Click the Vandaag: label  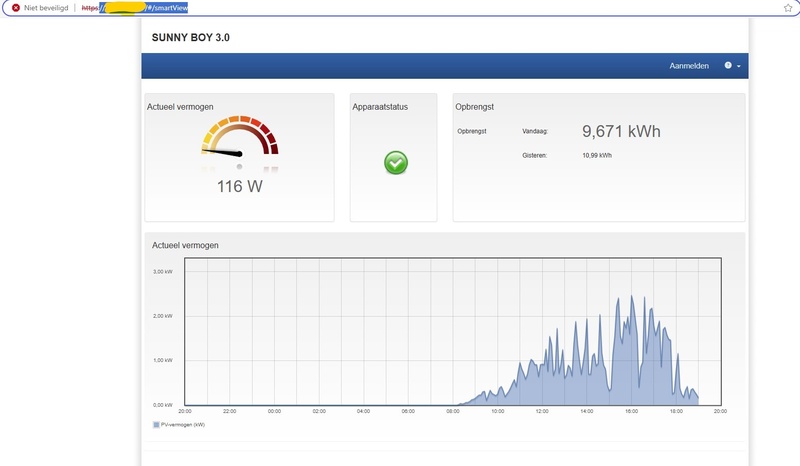535,131
